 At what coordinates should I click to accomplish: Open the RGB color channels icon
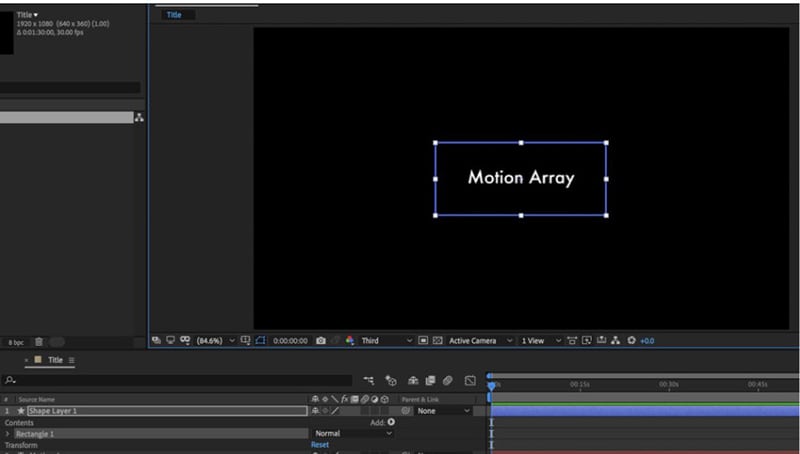click(x=349, y=340)
